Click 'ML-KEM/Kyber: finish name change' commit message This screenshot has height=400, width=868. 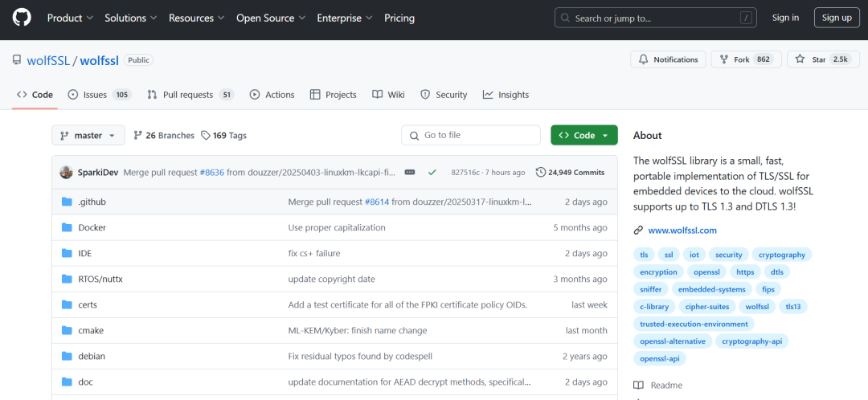358,330
